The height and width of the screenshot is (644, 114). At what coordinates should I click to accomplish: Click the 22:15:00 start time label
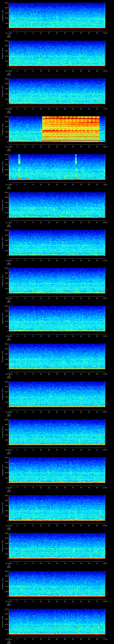(x=9, y=71)
